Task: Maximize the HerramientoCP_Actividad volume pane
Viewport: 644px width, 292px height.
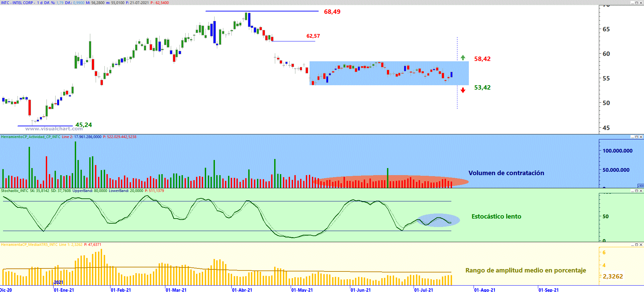Action: tap(637, 137)
